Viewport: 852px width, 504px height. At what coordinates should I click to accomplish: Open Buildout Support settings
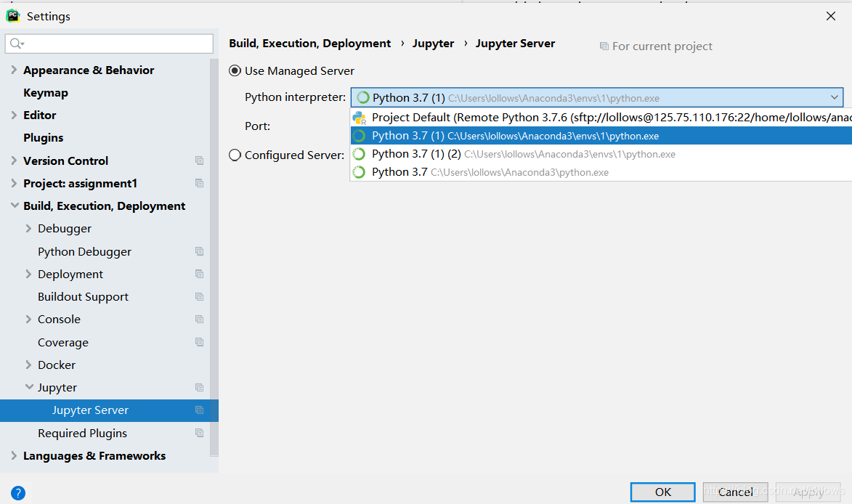click(83, 297)
